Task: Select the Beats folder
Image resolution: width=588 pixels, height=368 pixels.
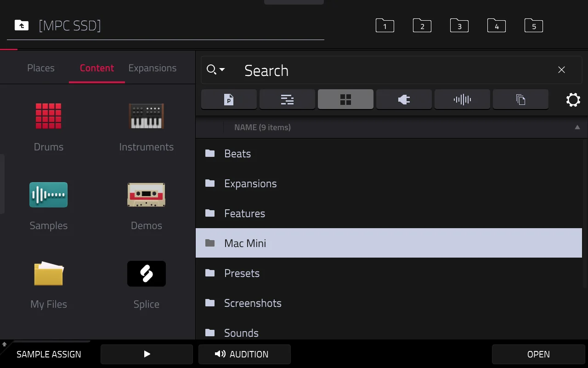Action: 389,153
